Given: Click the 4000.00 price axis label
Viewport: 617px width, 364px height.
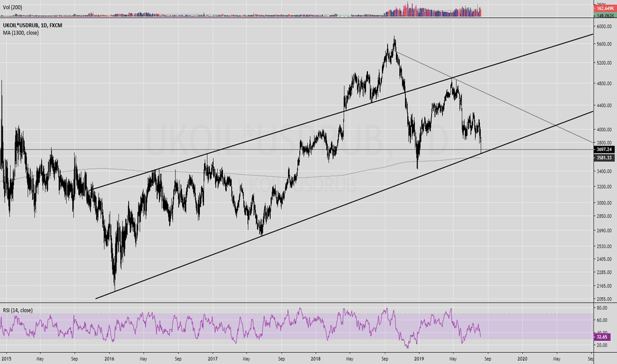Looking at the screenshot, I should pyautogui.click(x=604, y=130).
